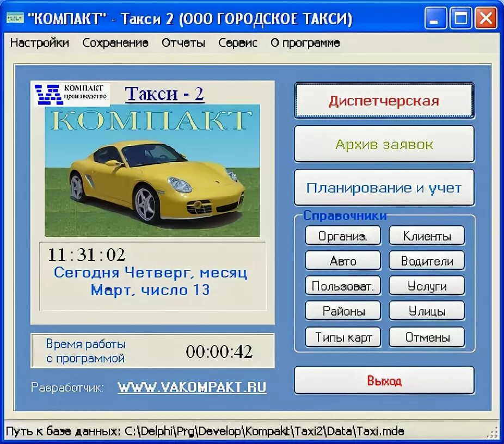Open the Типы карт card types directory
The width and height of the screenshot is (504, 444).
tap(342, 336)
